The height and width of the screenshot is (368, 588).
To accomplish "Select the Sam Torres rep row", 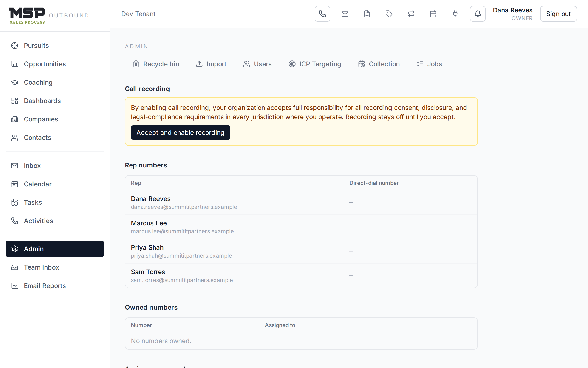I will [x=301, y=276].
